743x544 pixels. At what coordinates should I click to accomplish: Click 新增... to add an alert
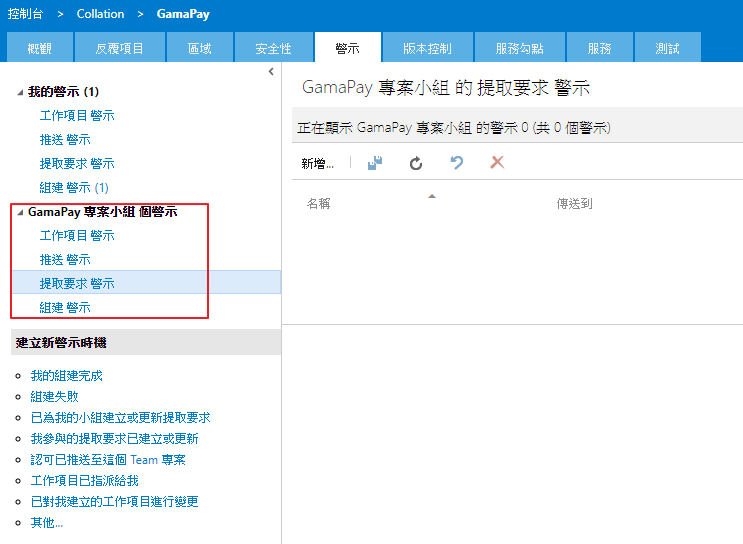(318, 163)
